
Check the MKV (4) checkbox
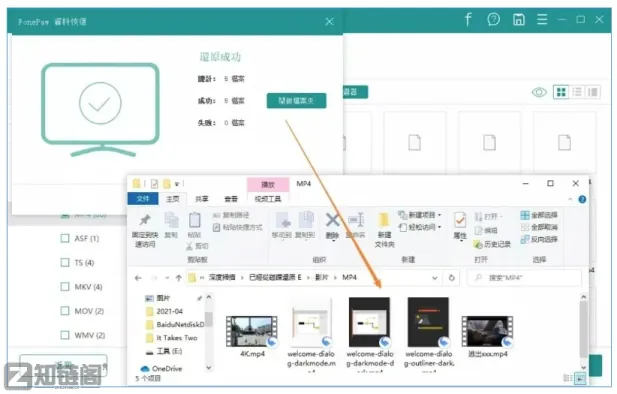coord(65,287)
